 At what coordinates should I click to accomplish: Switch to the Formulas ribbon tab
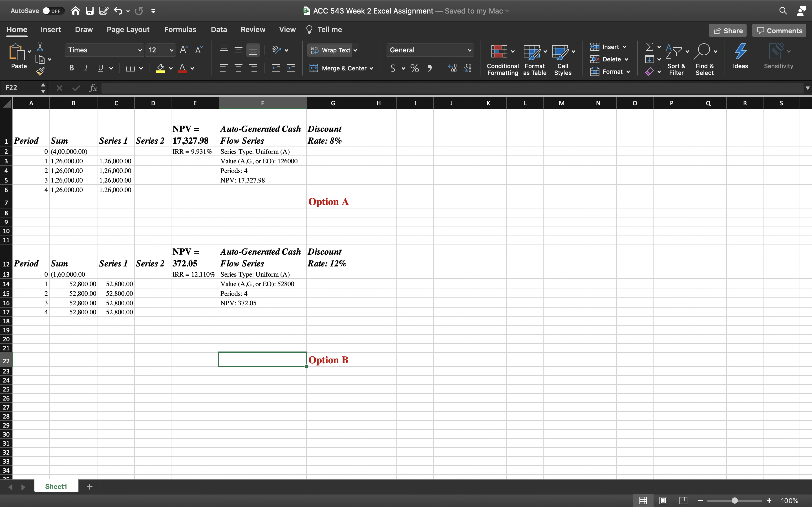click(x=180, y=30)
